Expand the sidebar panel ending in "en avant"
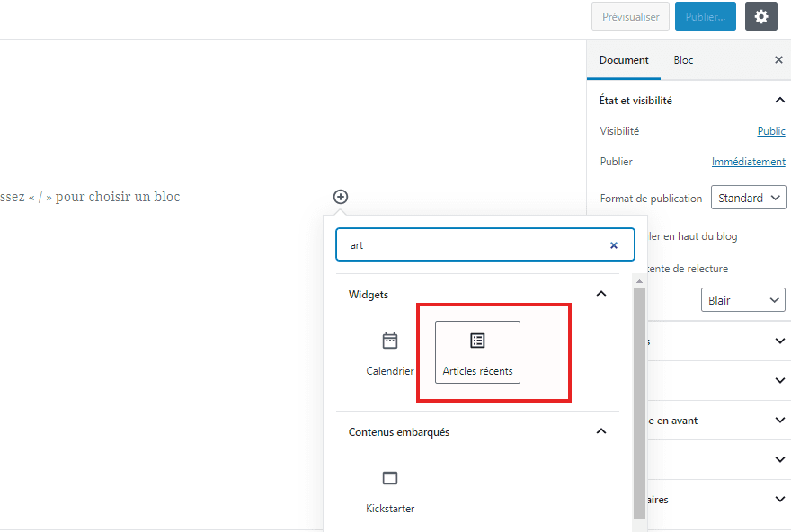This screenshot has width=791, height=532. click(778, 421)
